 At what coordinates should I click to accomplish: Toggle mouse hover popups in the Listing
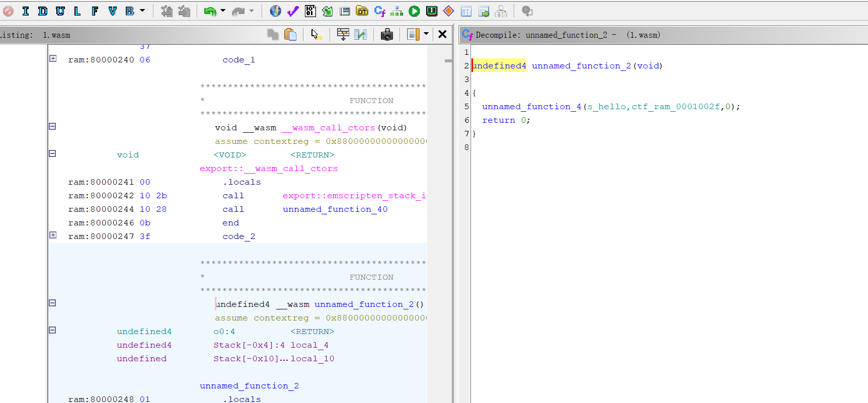pos(315,35)
